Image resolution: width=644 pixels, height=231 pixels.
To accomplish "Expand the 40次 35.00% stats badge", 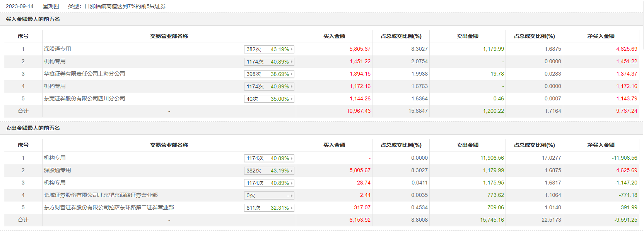I will pyautogui.click(x=269, y=99).
